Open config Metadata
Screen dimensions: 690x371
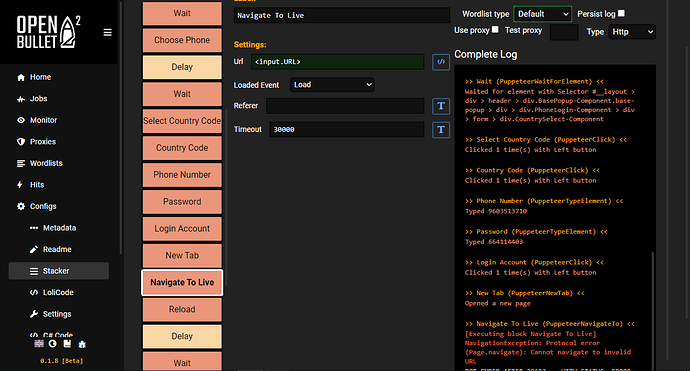tap(59, 228)
